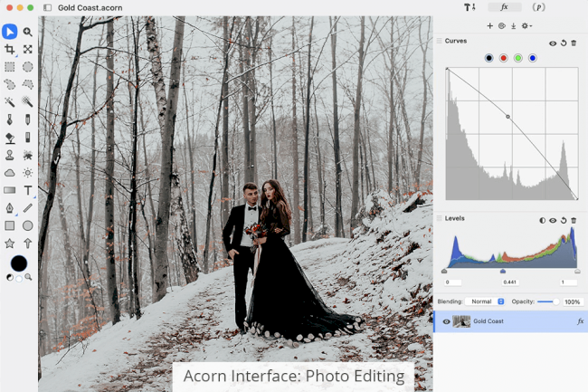Select the Bezier Pen tool
The image size is (588, 392).
click(10, 208)
